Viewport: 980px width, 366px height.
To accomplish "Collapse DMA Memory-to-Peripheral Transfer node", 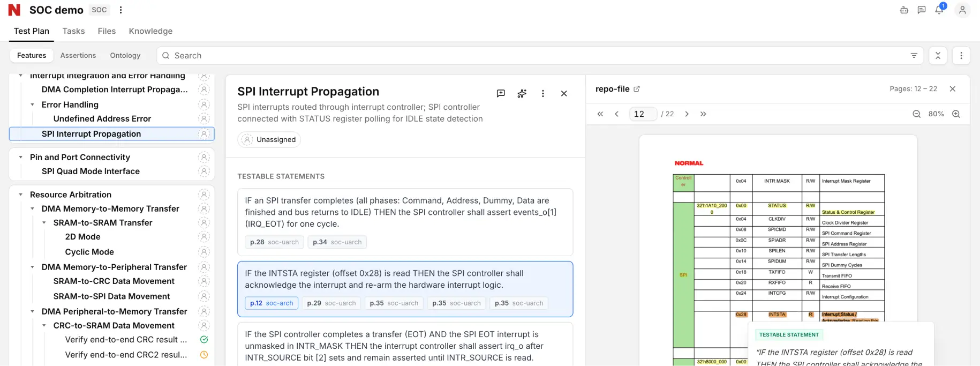I will point(33,267).
